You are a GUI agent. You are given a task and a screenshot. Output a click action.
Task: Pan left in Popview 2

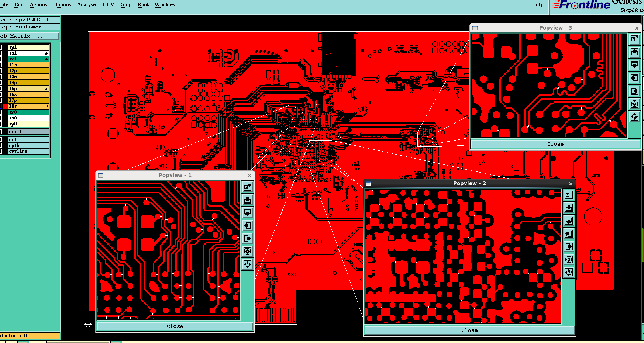[x=569, y=234]
